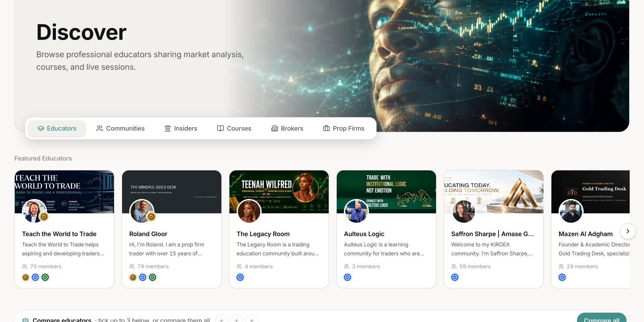Image resolution: width=644 pixels, height=322 pixels.
Task: Open Roland Gloor's profile avatar
Action: (142, 211)
